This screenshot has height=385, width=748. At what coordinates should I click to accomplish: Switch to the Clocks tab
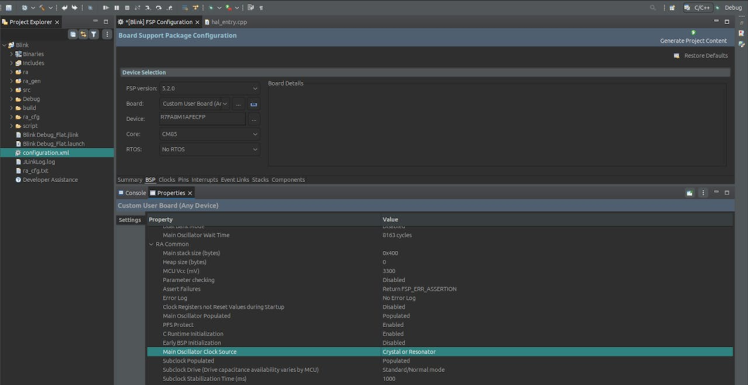click(x=167, y=180)
